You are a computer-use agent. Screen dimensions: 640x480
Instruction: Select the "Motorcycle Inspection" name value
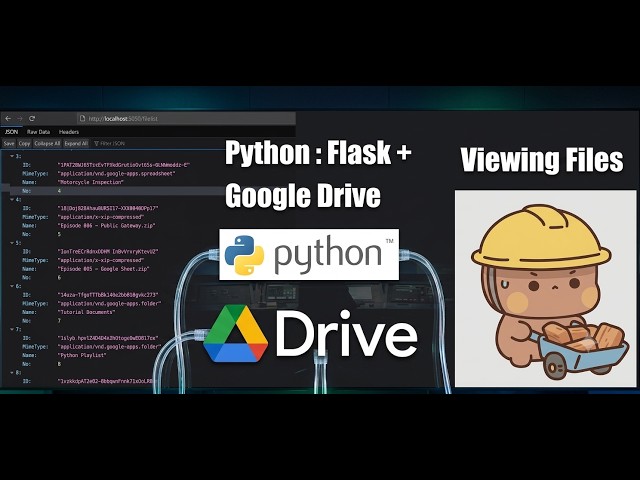90,182
